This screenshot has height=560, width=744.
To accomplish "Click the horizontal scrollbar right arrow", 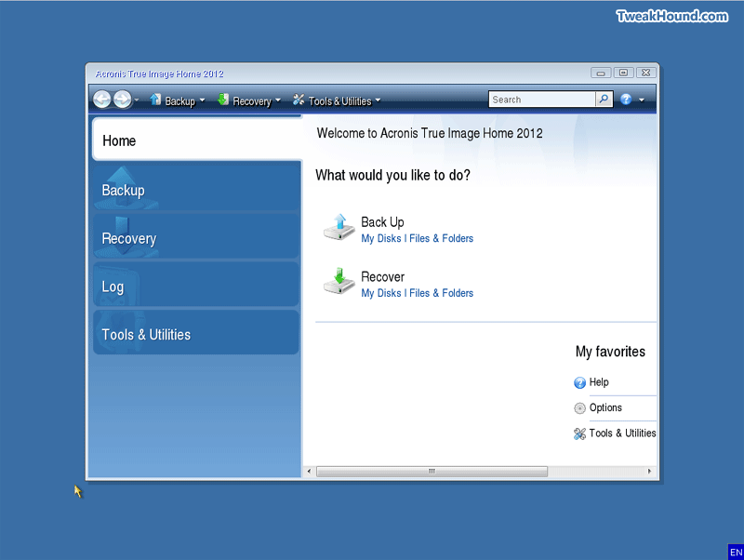I will [x=649, y=472].
